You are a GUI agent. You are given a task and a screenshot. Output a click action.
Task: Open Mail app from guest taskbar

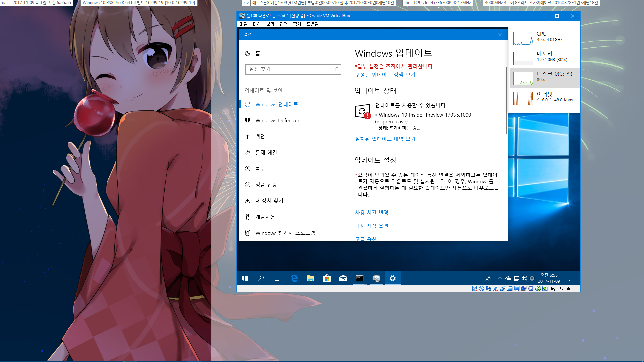click(x=343, y=278)
